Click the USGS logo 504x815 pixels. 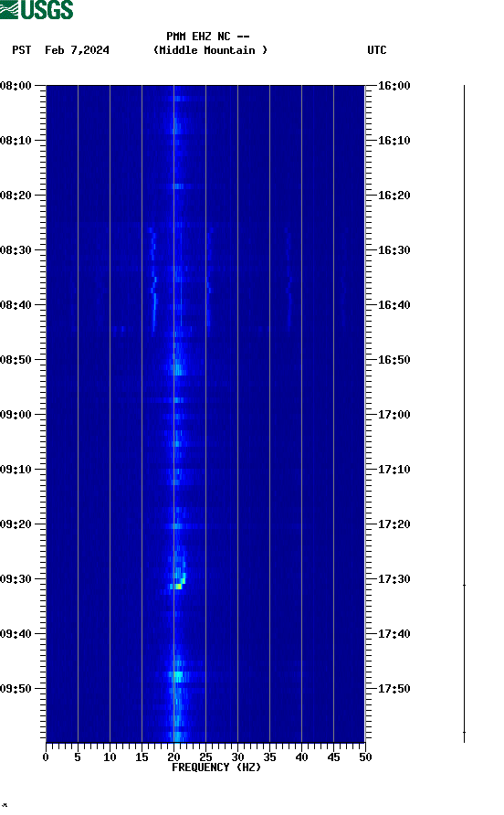(x=37, y=9)
